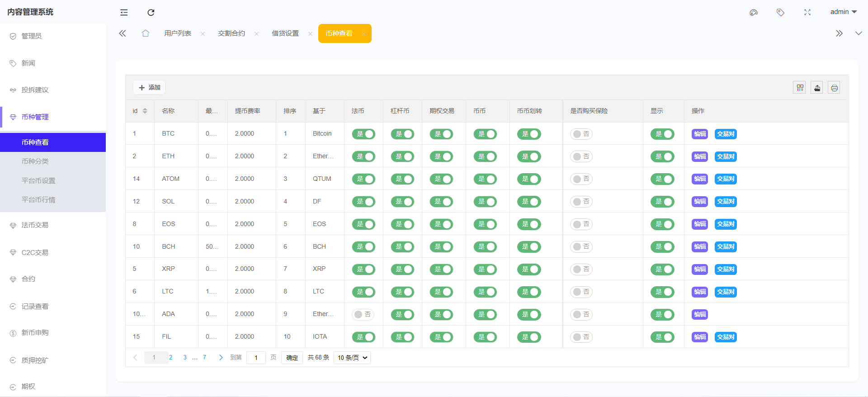Switch to the 用户列表 tab

pos(178,33)
